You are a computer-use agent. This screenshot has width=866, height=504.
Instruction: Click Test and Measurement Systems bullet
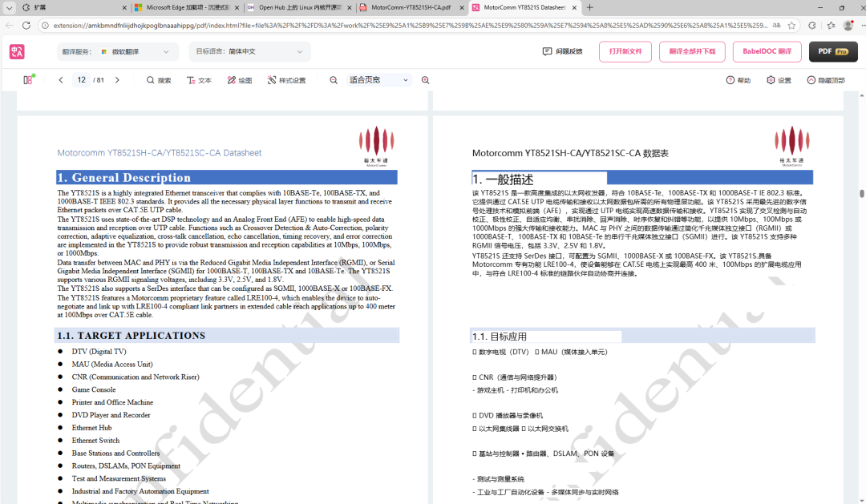[119, 478]
